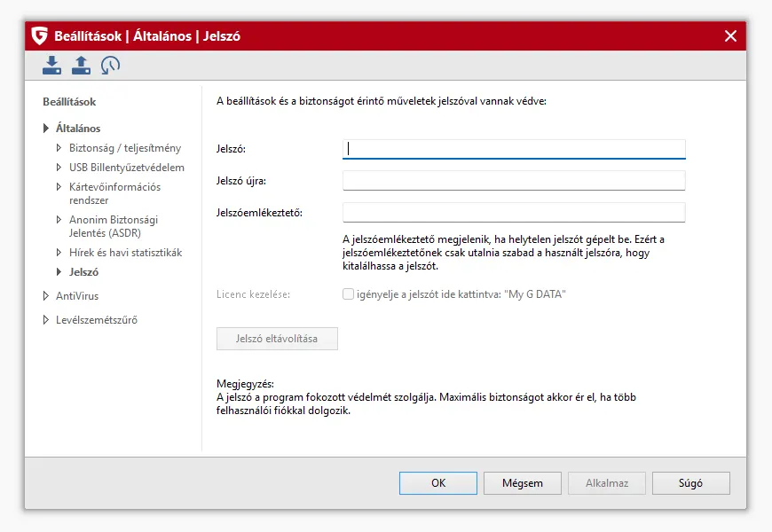
Task: Focus the Jelszó újra input field
Action: tap(514, 181)
